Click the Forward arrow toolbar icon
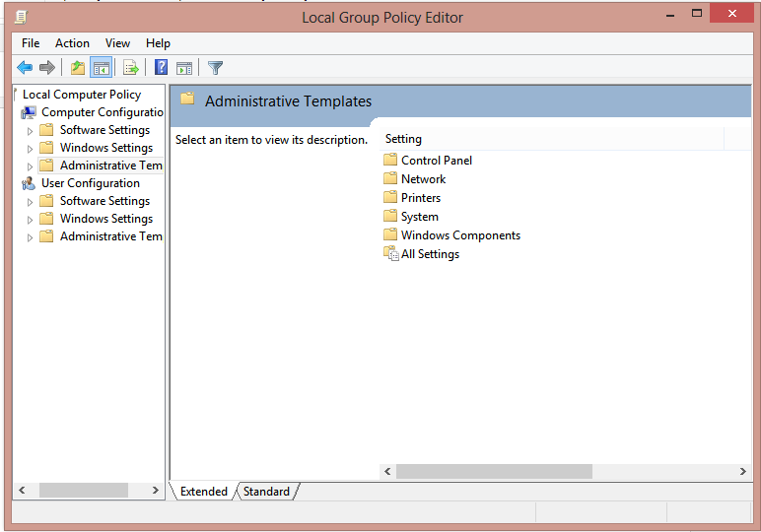Viewport: 761px width, 532px height. coord(47,67)
